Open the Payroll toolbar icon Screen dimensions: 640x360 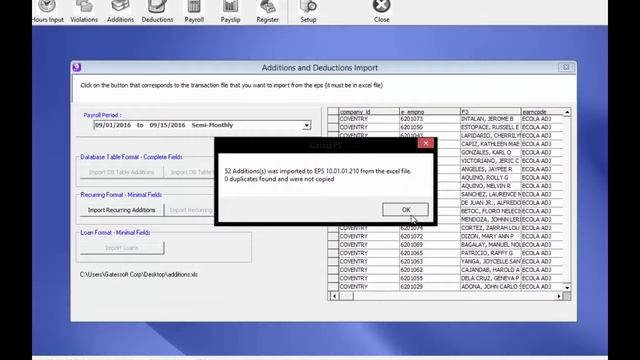tap(194, 11)
